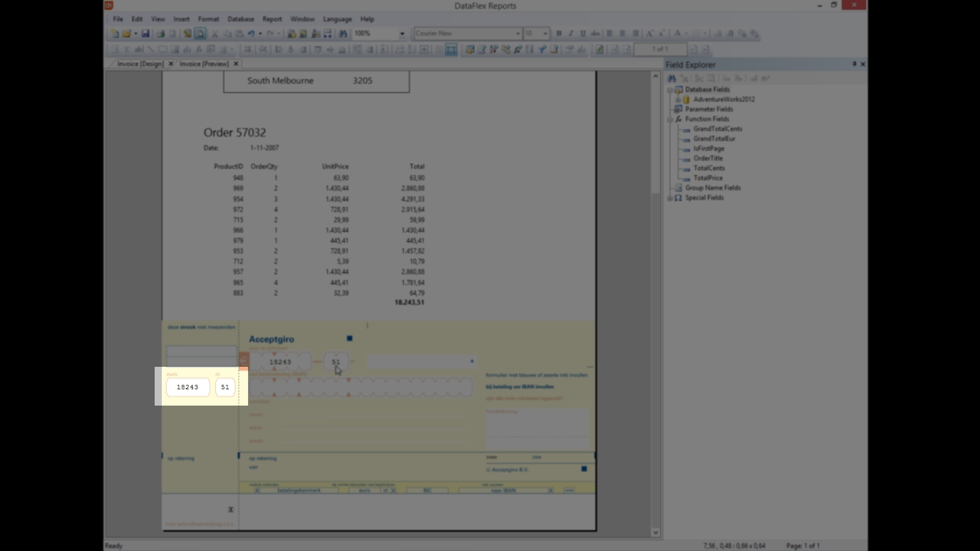Click the vertical scrollbar down arrow
Viewport: 980px width, 551px height.
coord(655,533)
